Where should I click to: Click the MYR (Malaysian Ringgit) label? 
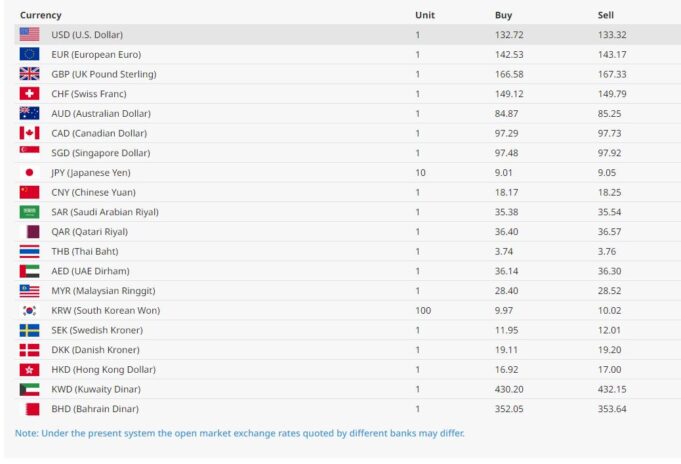pyautogui.click(x=103, y=291)
